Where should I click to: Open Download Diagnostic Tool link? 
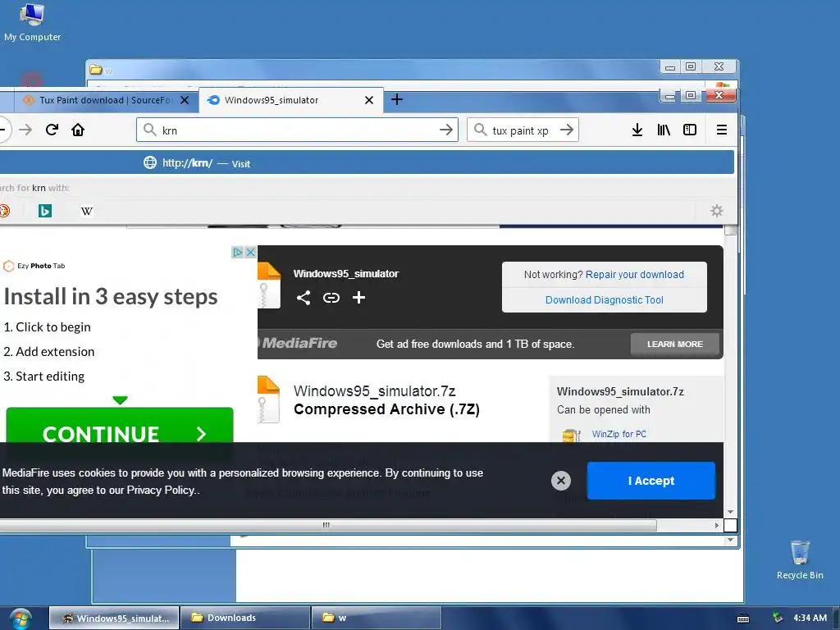pyautogui.click(x=605, y=300)
